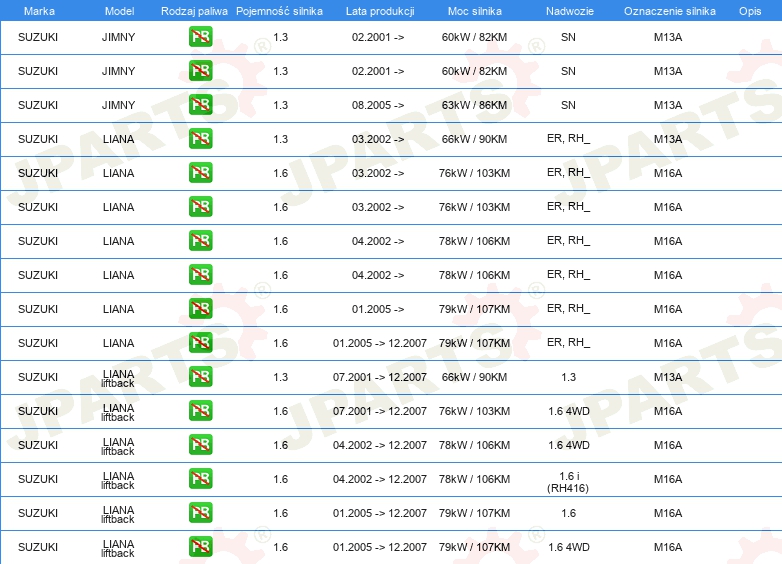Screen dimensions: 782x564
Task: Select the '01.2005 ->' date cell without an end year
Action: pos(378,309)
